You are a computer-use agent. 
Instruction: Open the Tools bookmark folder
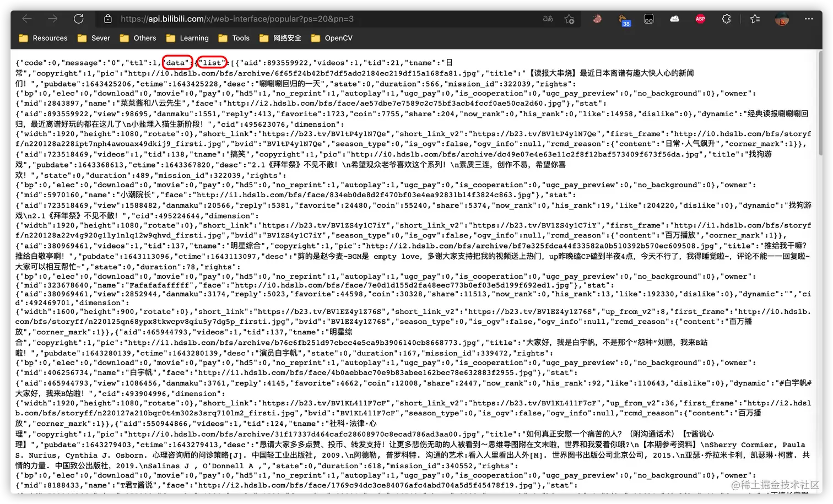click(x=234, y=38)
